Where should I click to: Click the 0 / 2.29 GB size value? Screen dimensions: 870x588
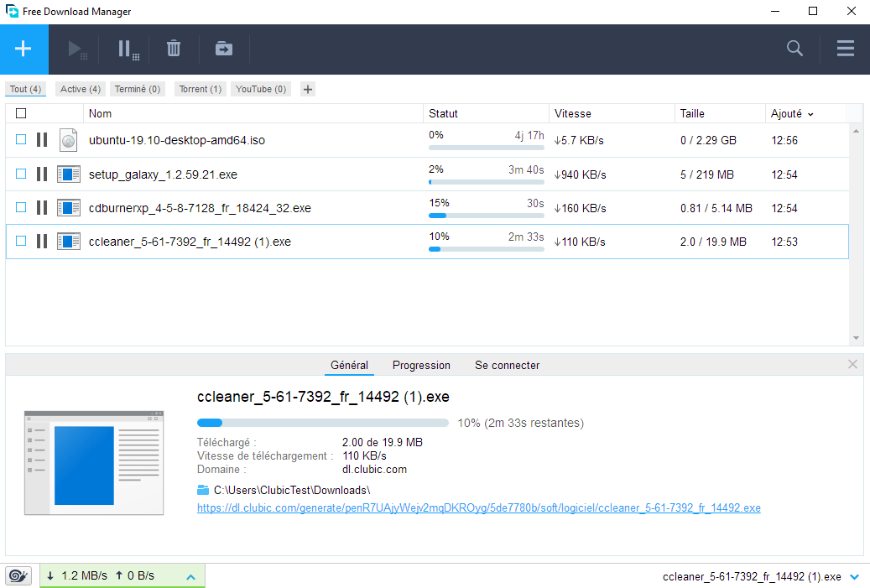(x=709, y=140)
